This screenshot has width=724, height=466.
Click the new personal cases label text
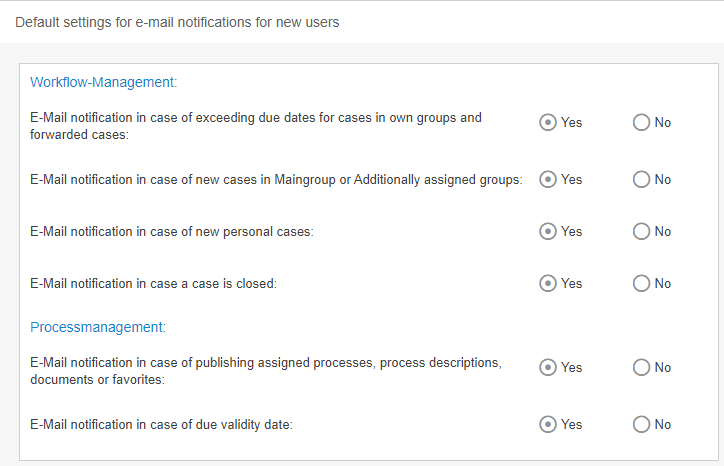point(172,232)
